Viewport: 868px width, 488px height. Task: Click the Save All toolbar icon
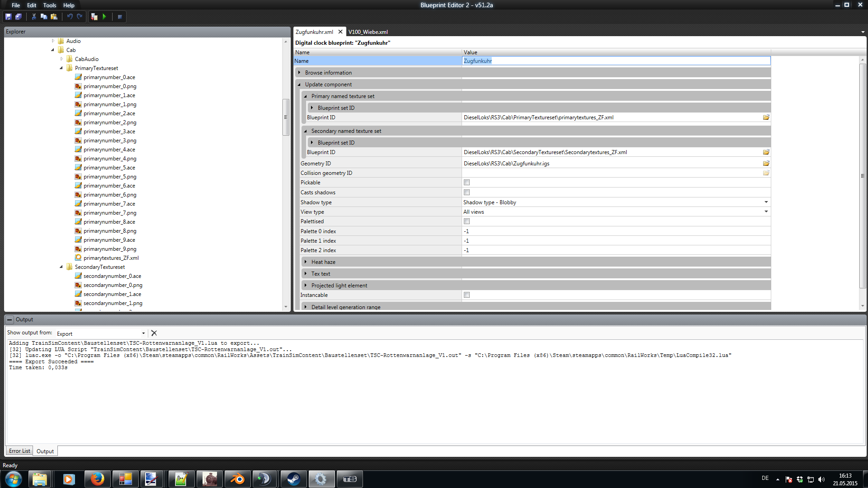point(19,17)
